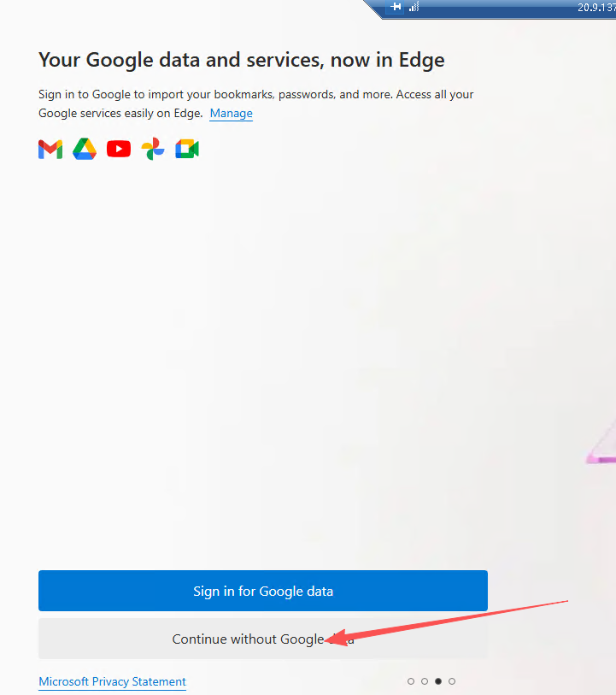
Task: Pin the remote connection bar
Action: click(x=396, y=7)
